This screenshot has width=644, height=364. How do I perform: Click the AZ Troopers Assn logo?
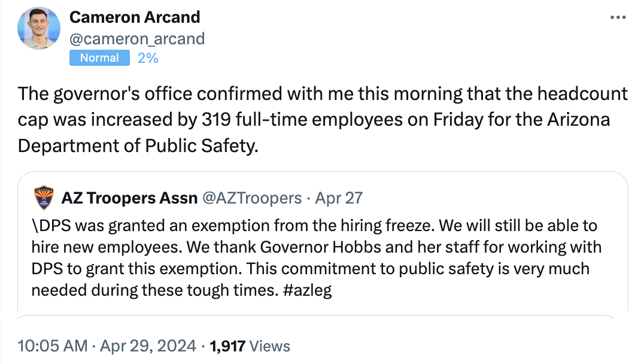(42, 198)
